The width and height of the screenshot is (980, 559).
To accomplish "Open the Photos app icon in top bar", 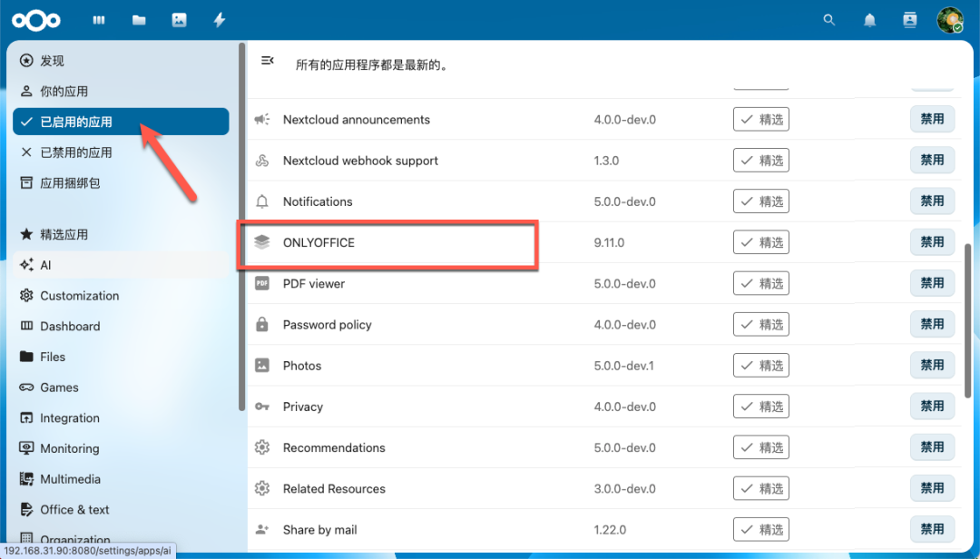I will tap(178, 19).
